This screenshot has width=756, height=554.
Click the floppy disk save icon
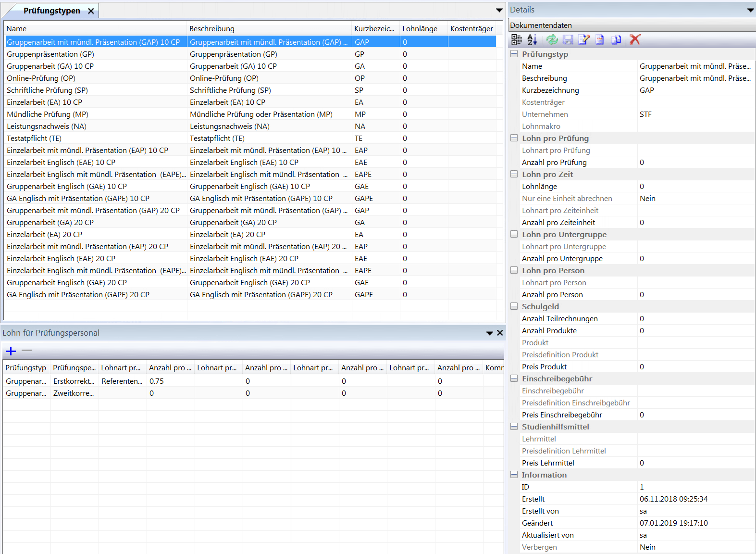tap(568, 40)
